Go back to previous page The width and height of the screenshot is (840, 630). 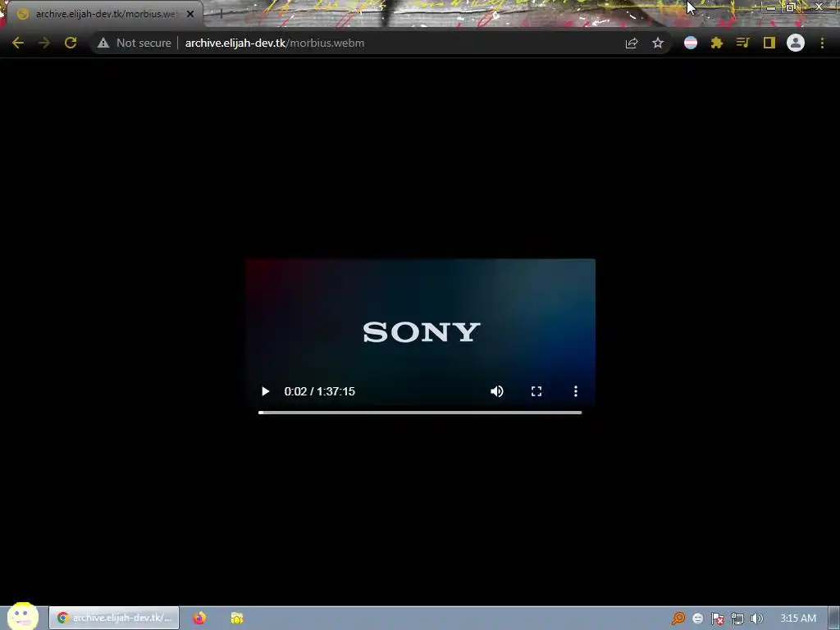[18, 43]
